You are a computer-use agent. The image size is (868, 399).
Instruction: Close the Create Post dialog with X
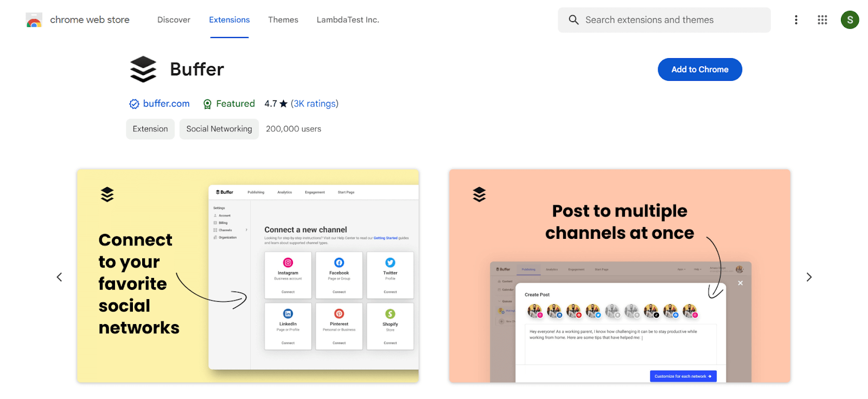741,283
